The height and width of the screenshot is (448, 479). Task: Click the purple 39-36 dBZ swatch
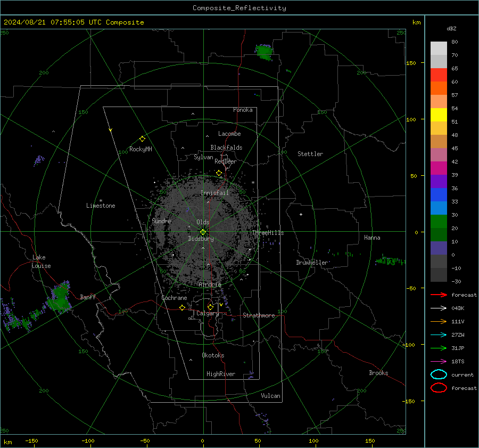coord(439,181)
